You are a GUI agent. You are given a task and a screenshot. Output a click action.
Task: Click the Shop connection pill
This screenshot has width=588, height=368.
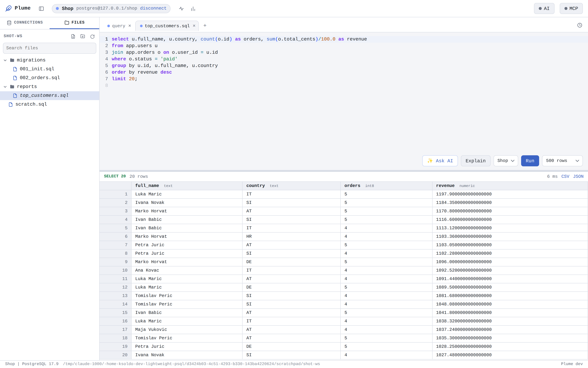(111, 8)
